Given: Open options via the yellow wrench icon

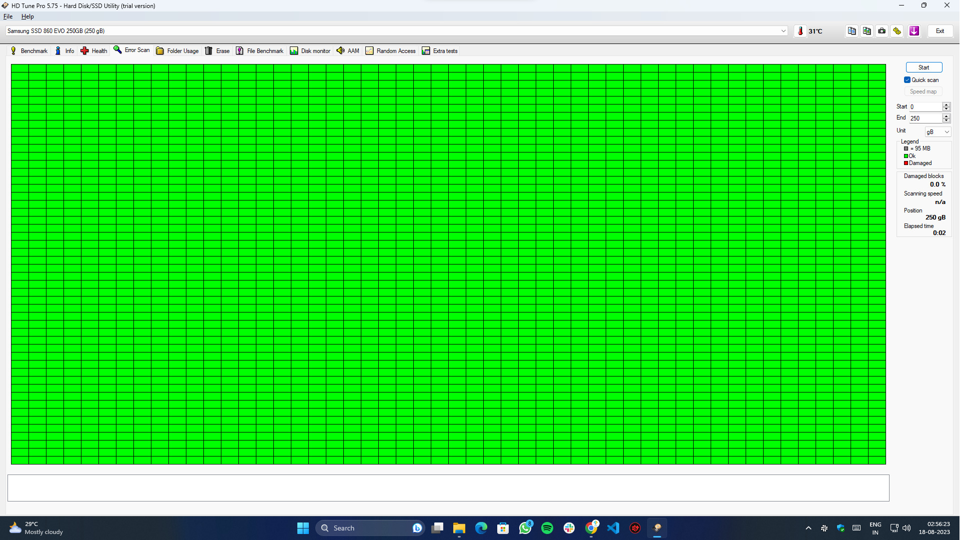Looking at the screenshot, I should [x=897, y=31].
